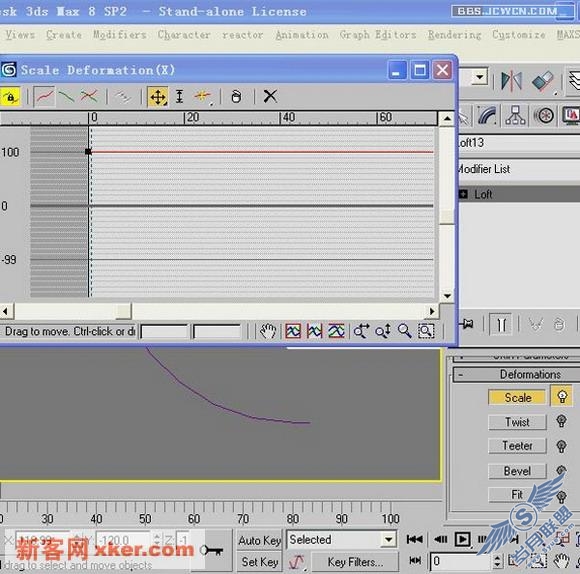Click the Set Key button
This screenshot has width=580, height=574.
click(259, 562)
